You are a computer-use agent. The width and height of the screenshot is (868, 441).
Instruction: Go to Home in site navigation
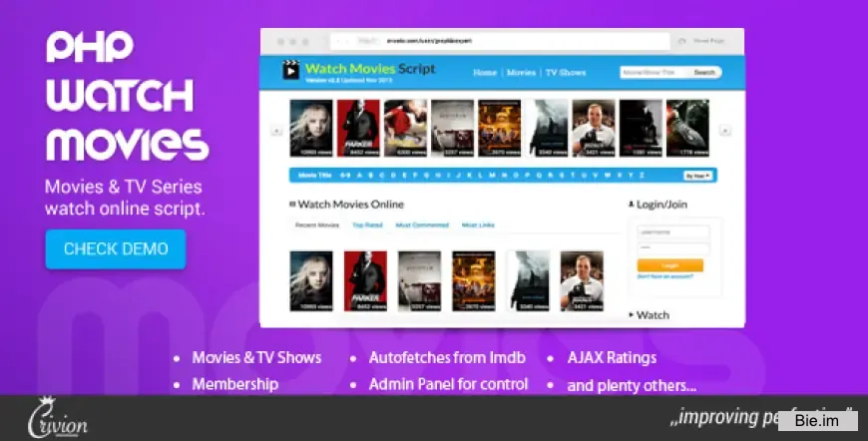click(x=484, y=73)
